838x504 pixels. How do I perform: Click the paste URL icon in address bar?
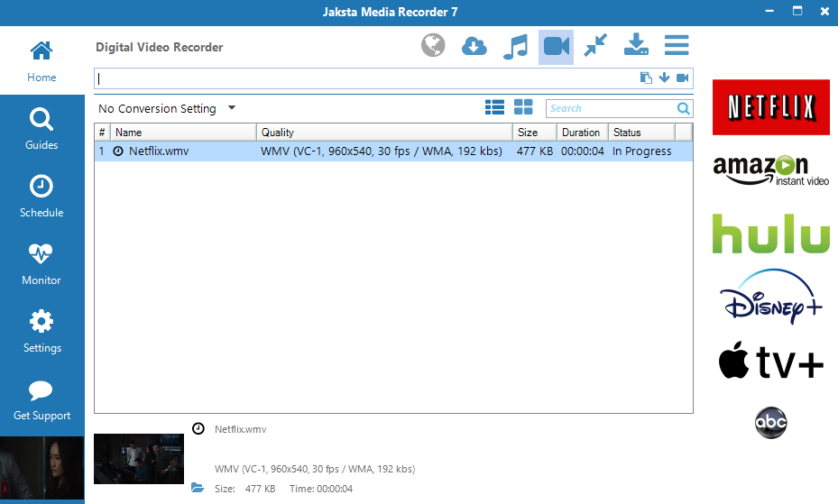click(646, 78)
